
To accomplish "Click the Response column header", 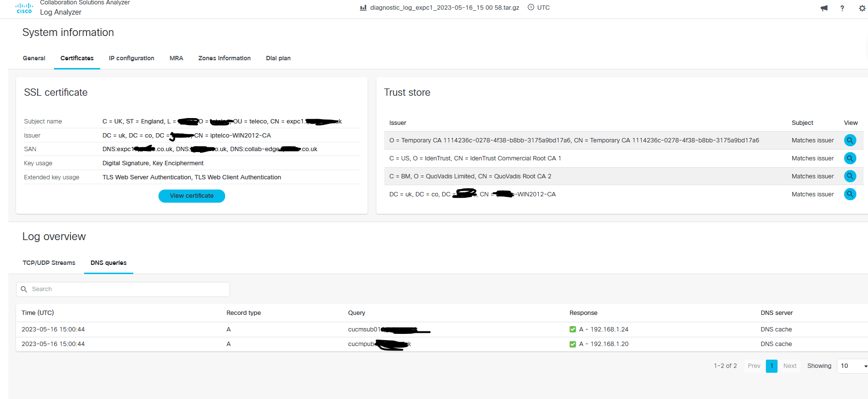I will 584,313.
